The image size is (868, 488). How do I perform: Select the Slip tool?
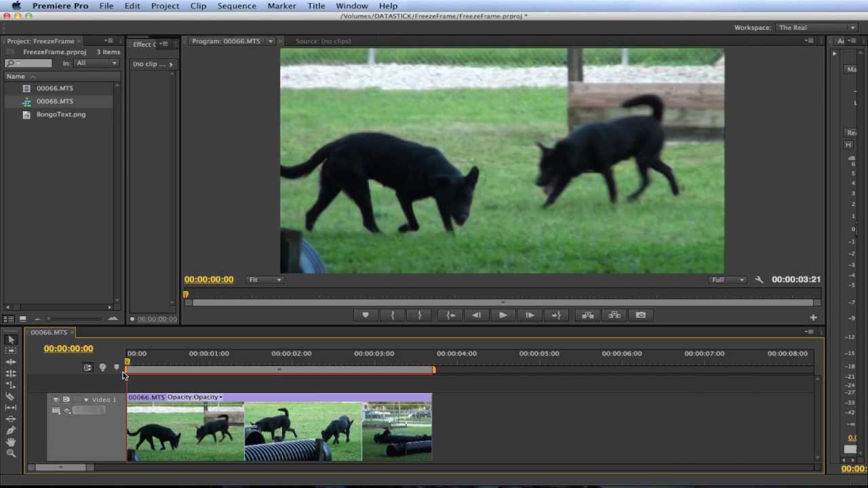(x=11, y=407)
